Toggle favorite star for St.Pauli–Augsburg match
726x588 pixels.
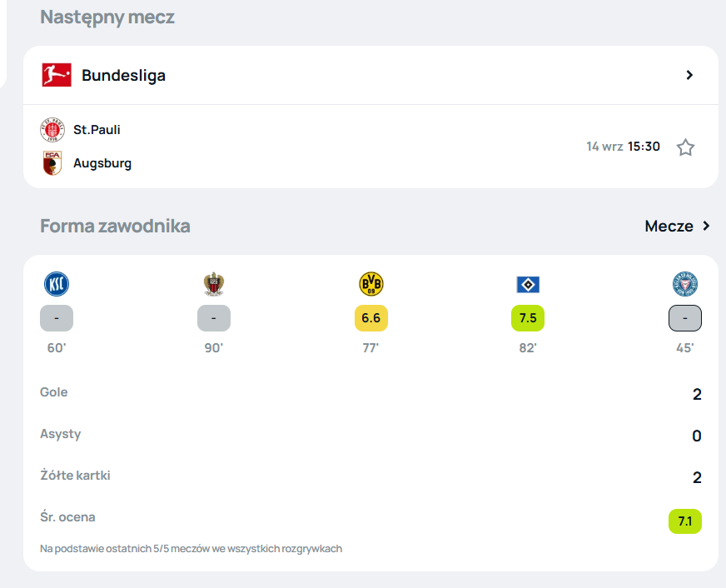click(x=685, y=147)
